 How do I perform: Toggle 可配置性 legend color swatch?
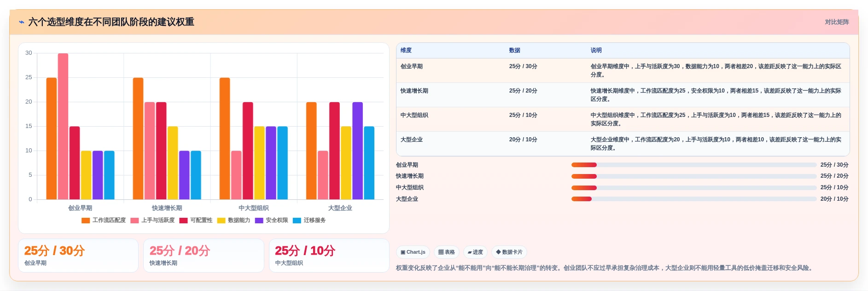(x=183, y=221)
